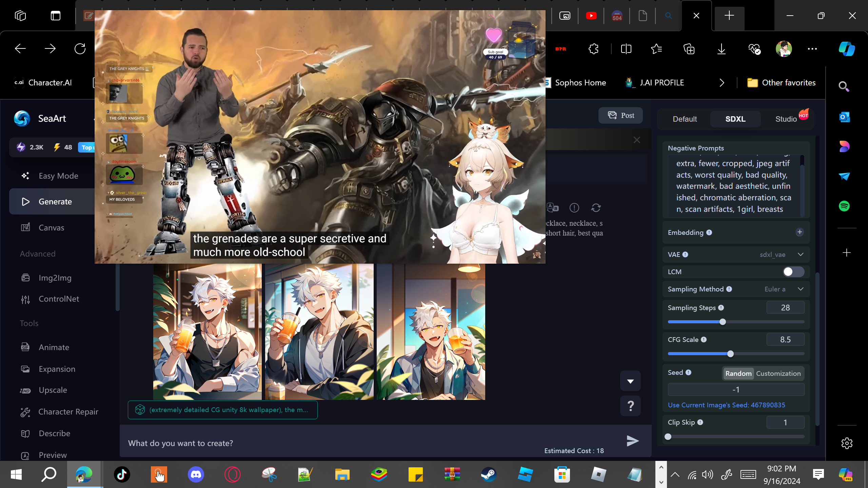
Task: Switch to the SDXL tab
Action: click(x=735, y=119)
